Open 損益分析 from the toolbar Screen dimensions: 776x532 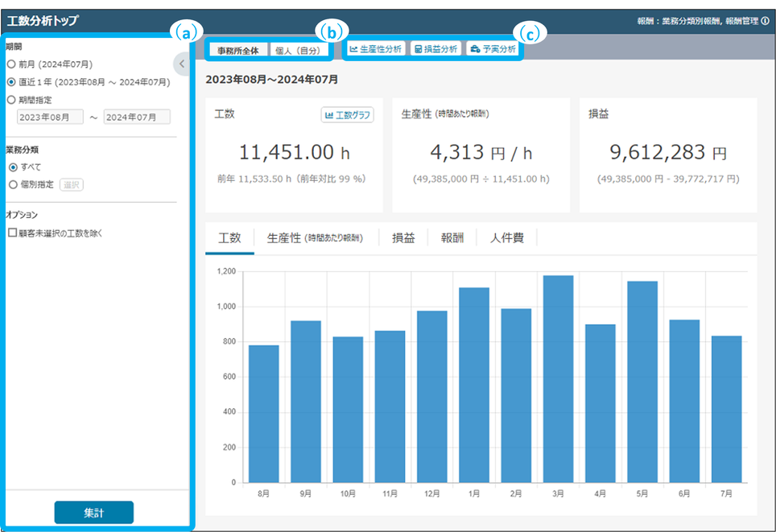coord(435,49)
